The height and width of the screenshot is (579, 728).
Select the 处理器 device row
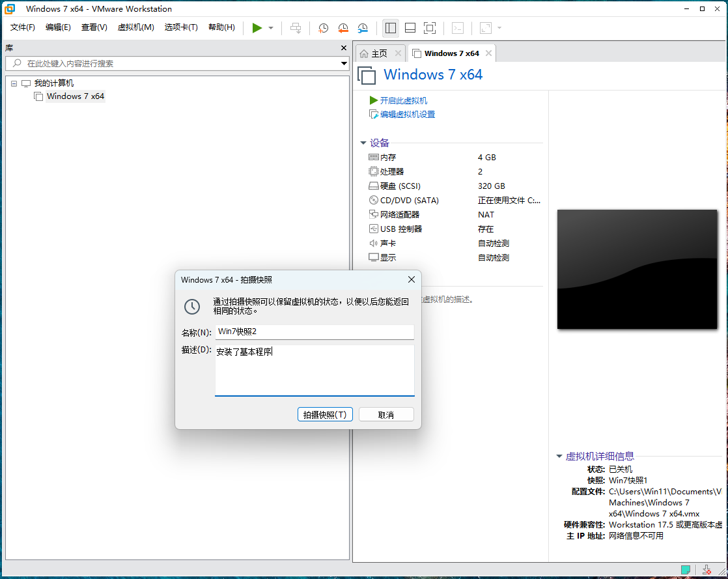455,172
